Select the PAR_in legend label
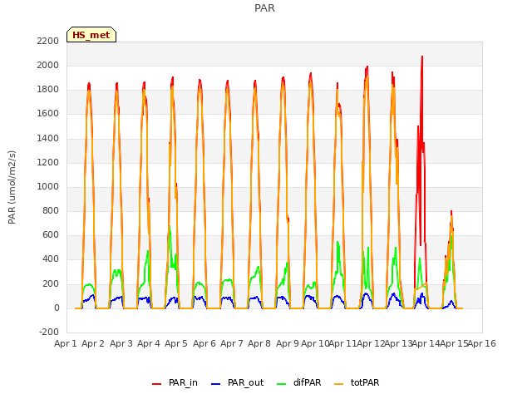 tap(183, 382)
